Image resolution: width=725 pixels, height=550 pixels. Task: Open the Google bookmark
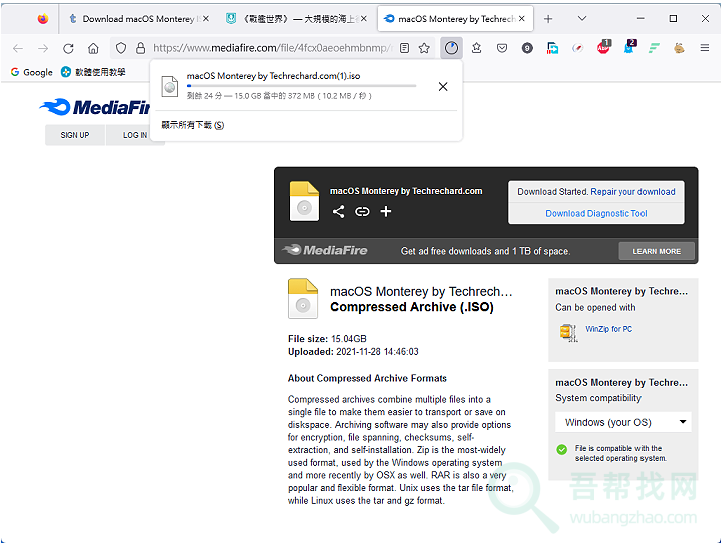click(x=32, y=72)
